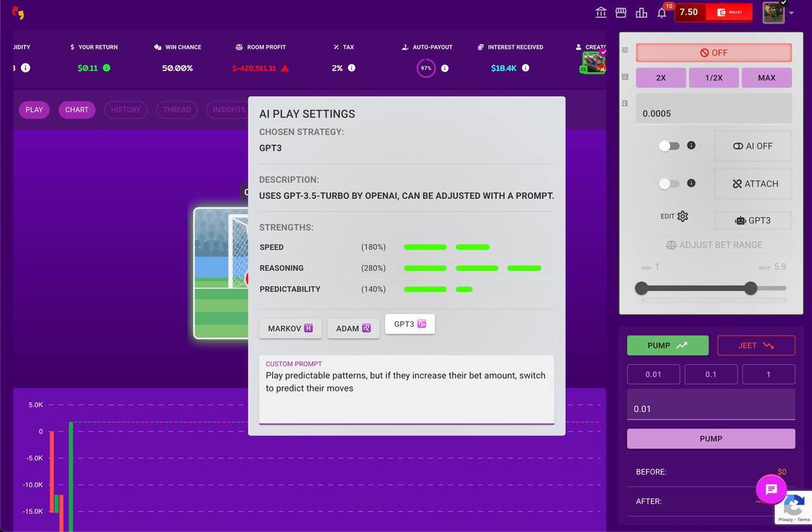Screen dimensions: 812x532
Task: Select the ADAM strategy
Action: [353, 328]
